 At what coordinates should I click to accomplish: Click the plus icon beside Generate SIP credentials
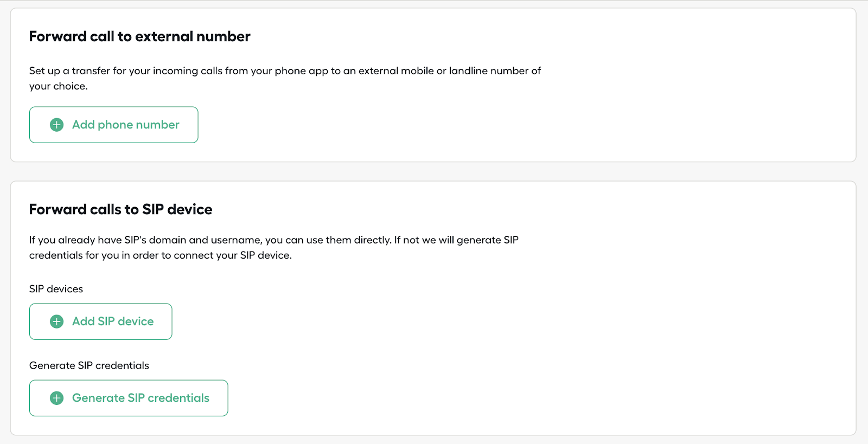pos(56,398)
